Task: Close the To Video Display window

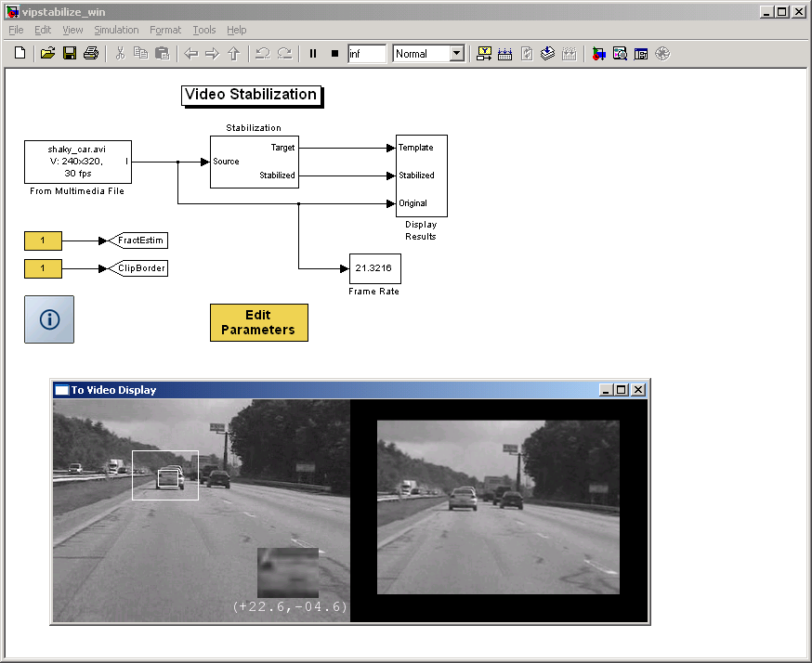Action: (x=638, y=390)
